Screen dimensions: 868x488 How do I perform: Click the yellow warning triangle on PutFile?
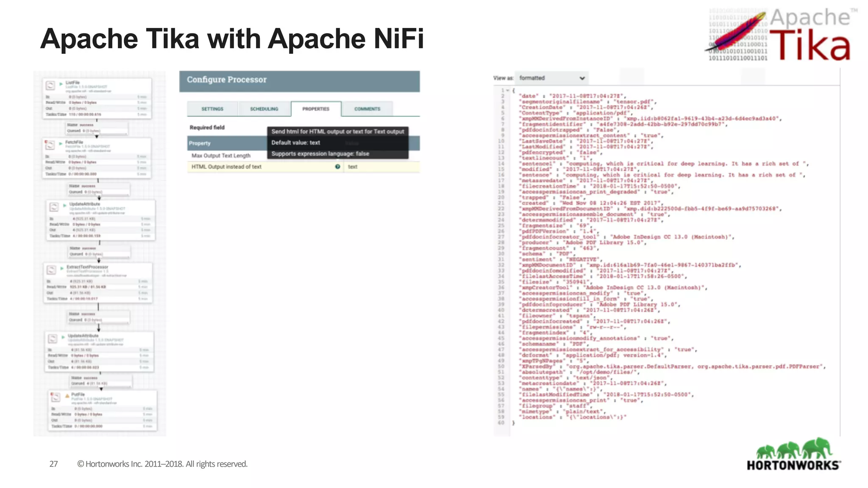point(67,396)
